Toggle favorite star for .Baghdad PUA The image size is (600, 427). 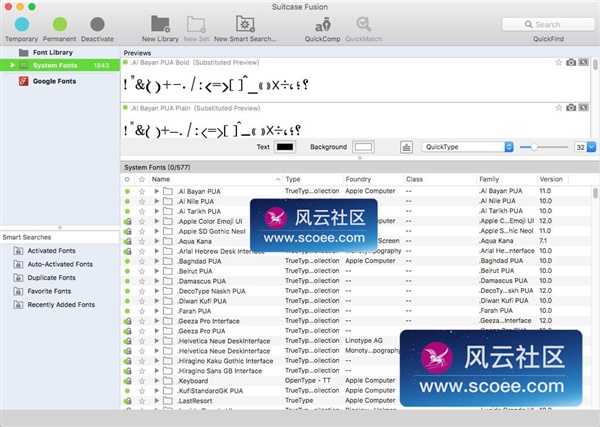[142, 261]
